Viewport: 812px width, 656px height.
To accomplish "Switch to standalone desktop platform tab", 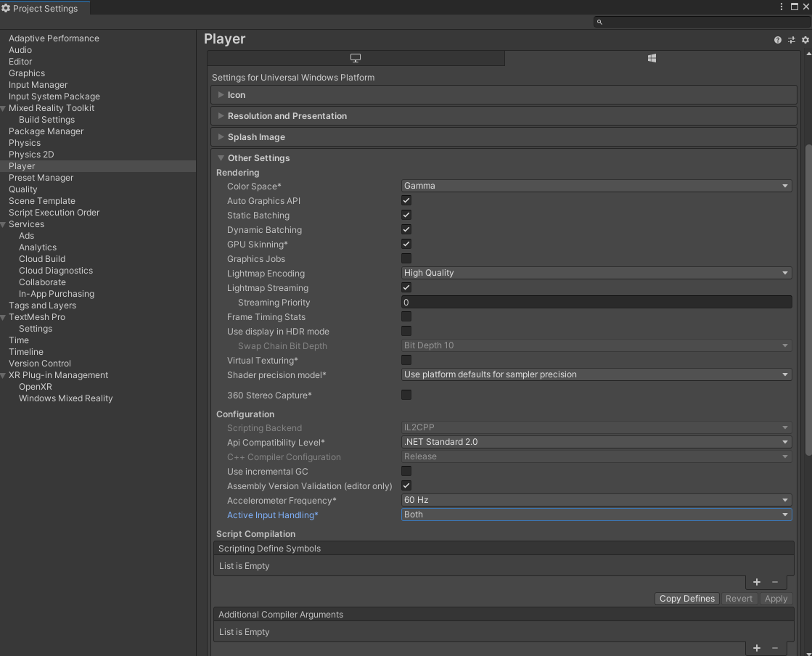I will point(356,58).
